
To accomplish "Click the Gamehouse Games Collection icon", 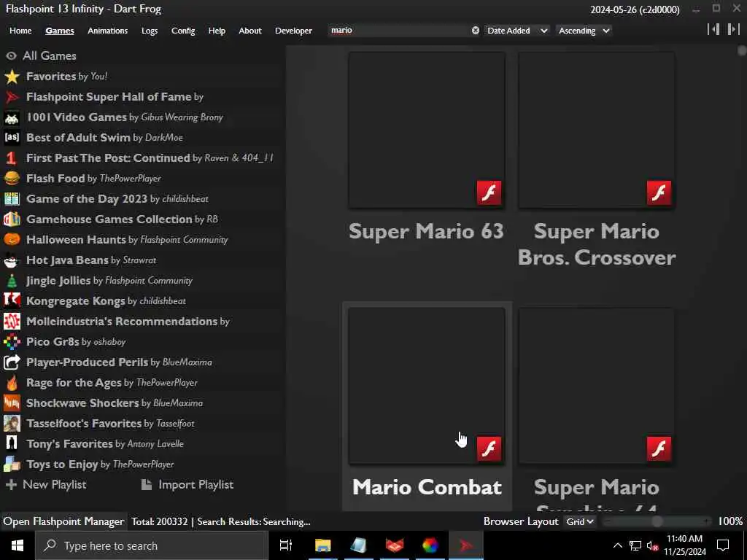I will (12, 219).
